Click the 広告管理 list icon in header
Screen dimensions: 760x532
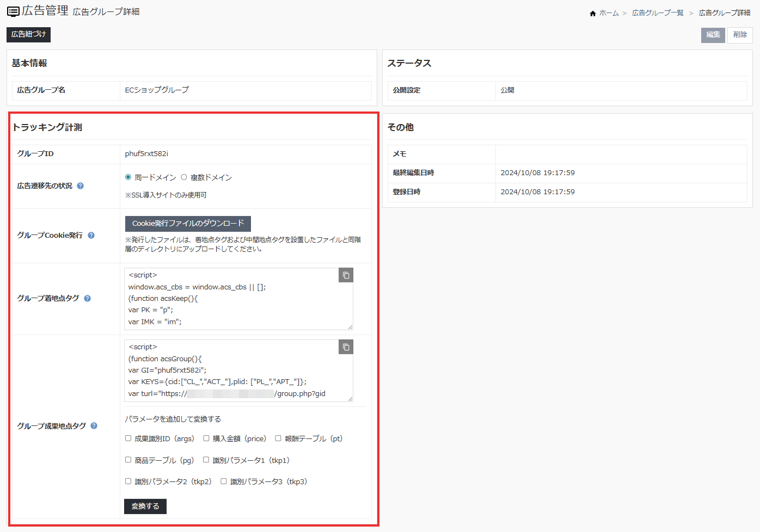coord(13,11)
